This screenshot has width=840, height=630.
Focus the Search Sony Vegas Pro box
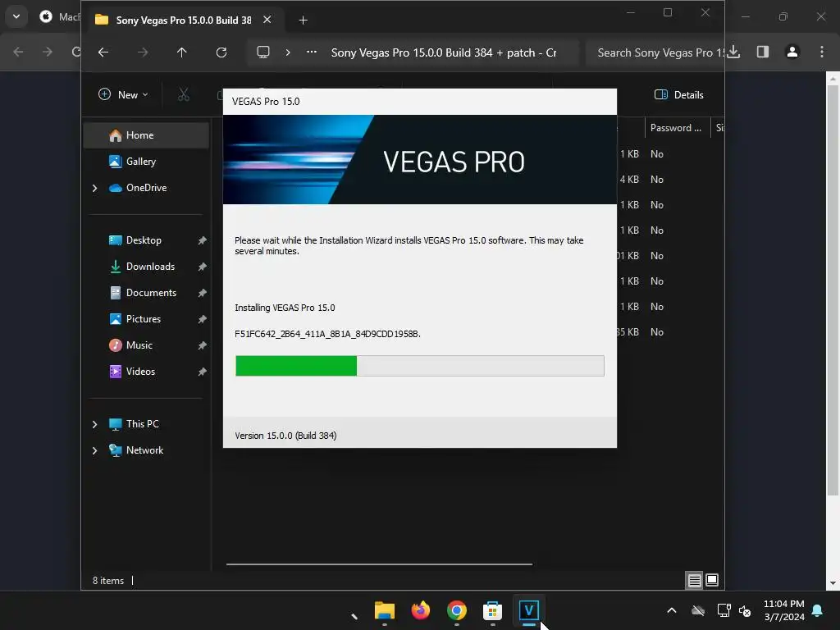[x=655, y=52]
